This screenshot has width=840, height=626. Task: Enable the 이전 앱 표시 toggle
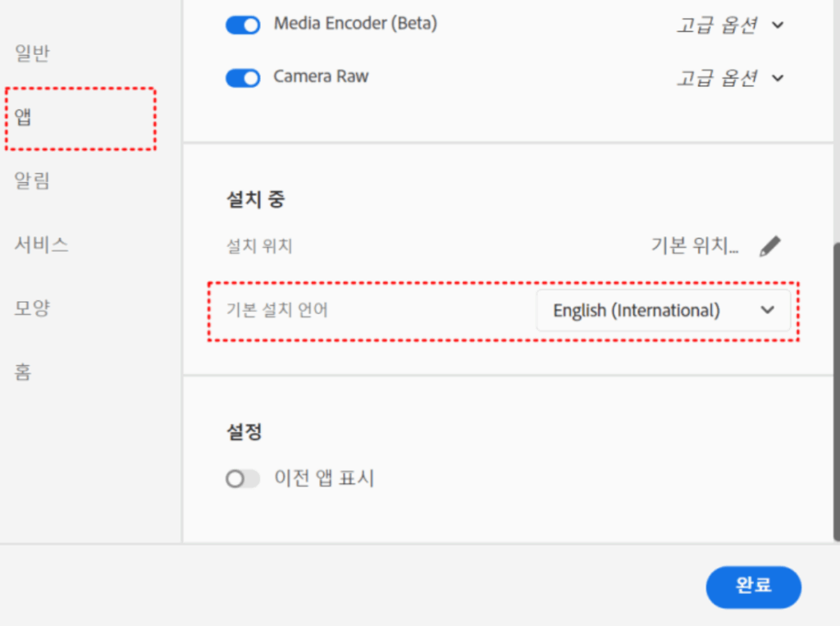[243, 478]
